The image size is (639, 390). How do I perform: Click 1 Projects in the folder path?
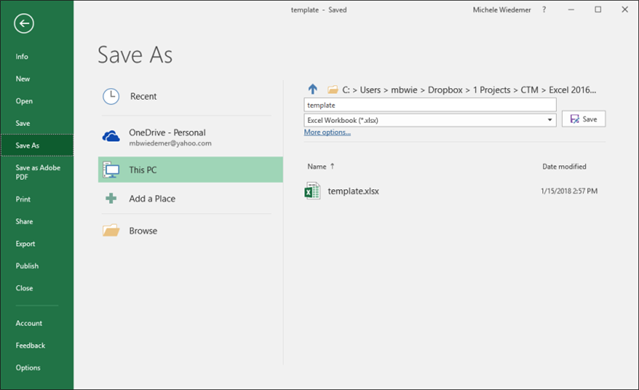point(491,90)
